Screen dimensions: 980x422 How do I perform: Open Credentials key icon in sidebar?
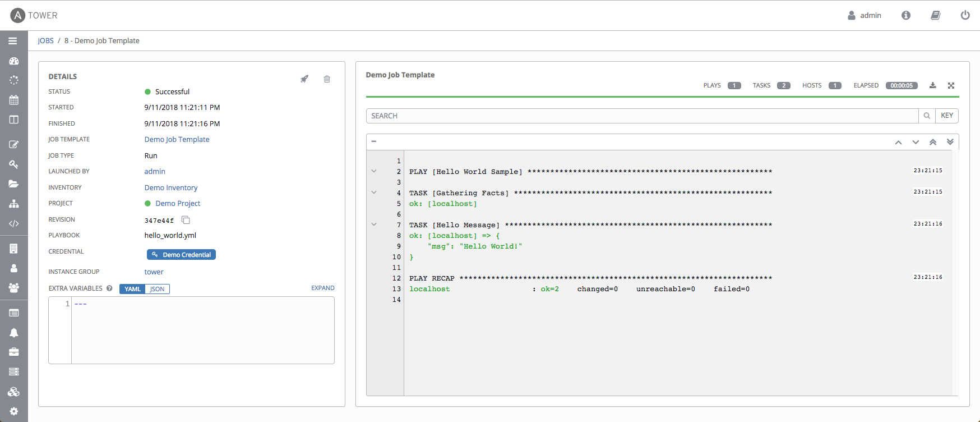(14, 164)
